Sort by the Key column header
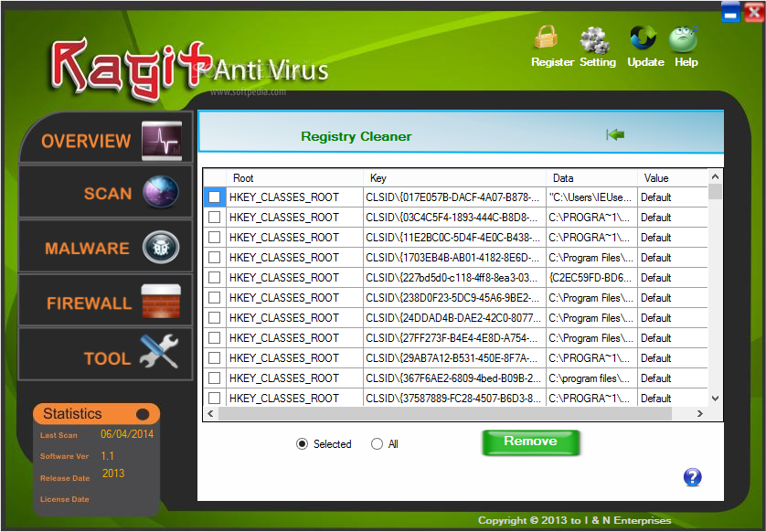The height and width of the screenshot is (532, 766). coord(454,178)
